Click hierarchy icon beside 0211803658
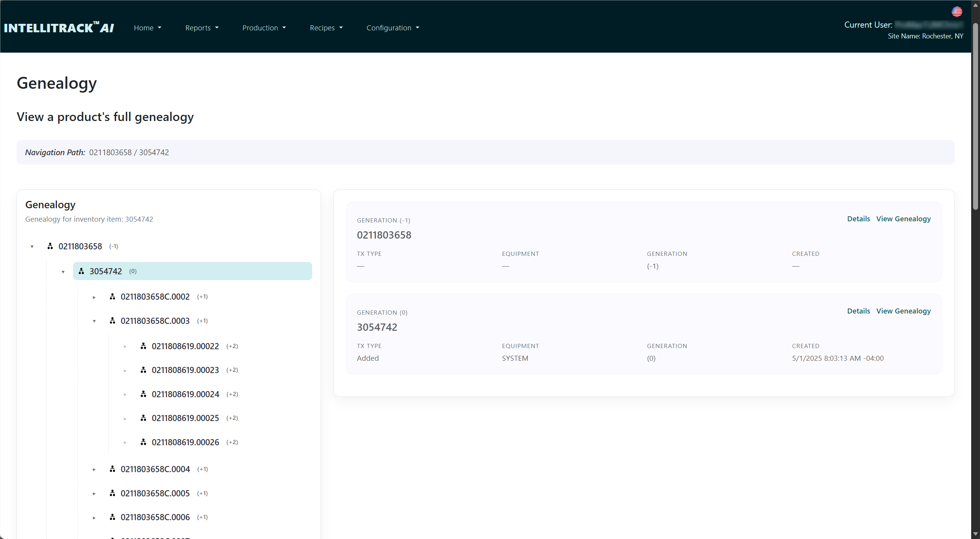The image size is (980, 539). (50, 246)
